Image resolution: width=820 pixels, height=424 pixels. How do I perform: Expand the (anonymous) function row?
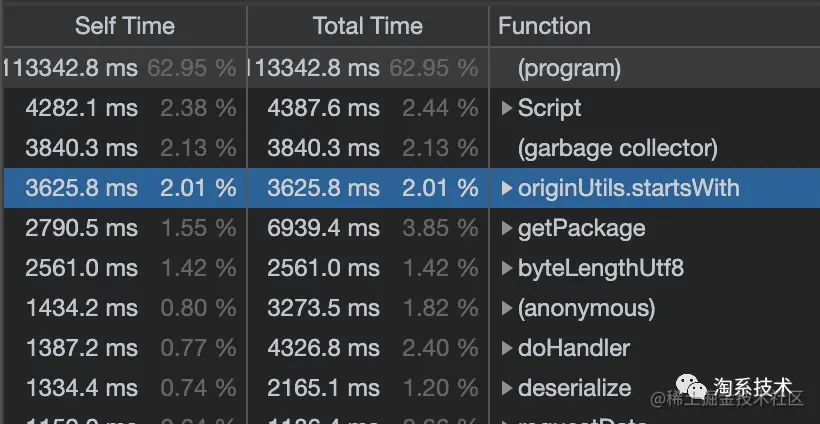coord(507,308)
